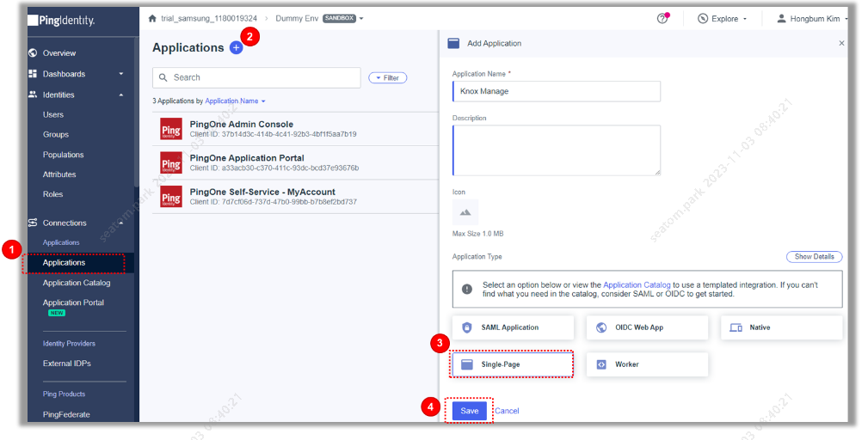This screenshot has width=868, height=440.
Task: Click the search magnifier icon
Action: tap(163, 78)
